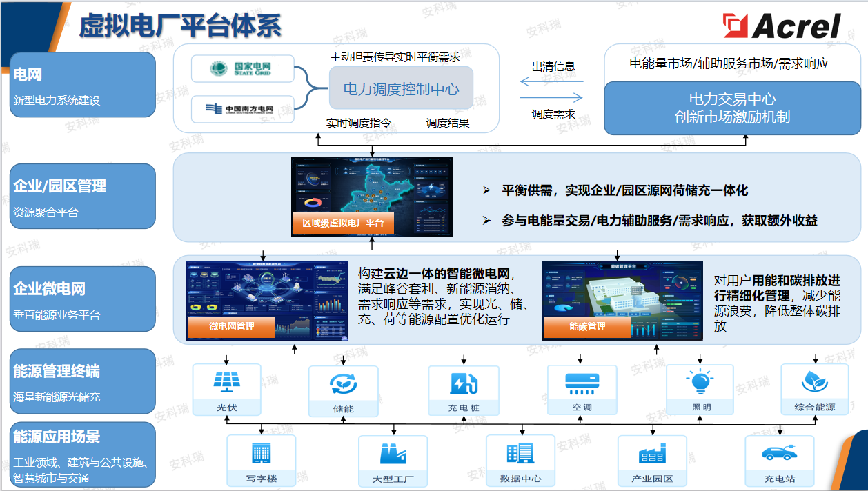Select the 企业微电网 layer panel
This screenshot has height=491, width=868.
83,299
